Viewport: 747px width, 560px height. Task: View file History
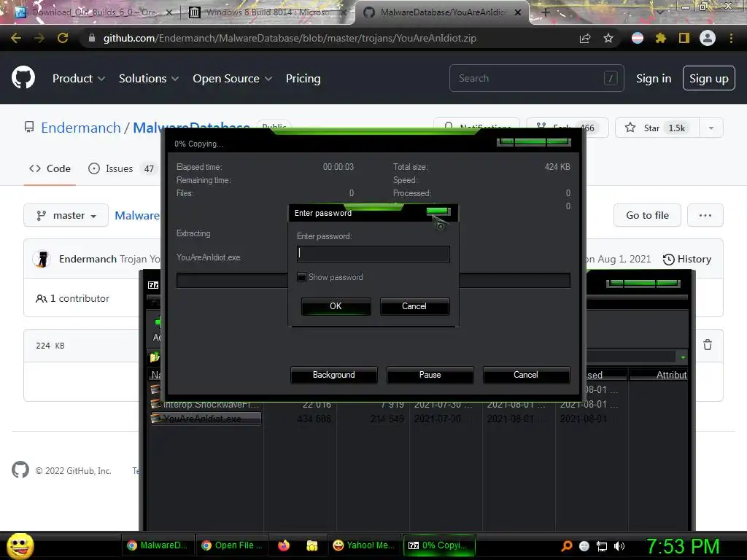pos(687,259)
